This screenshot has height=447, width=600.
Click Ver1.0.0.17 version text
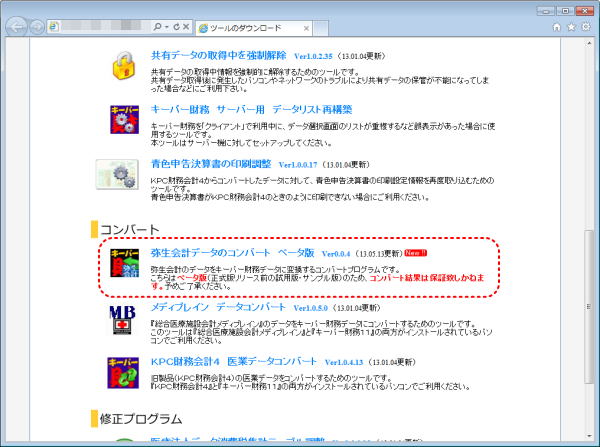pyautogui.click(x=298, y=165)
